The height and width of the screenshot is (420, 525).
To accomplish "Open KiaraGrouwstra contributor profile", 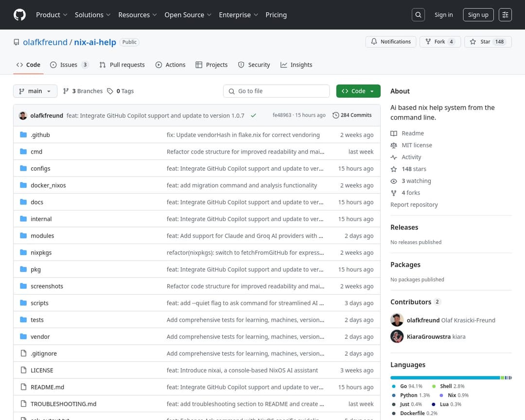I will 429,336.
